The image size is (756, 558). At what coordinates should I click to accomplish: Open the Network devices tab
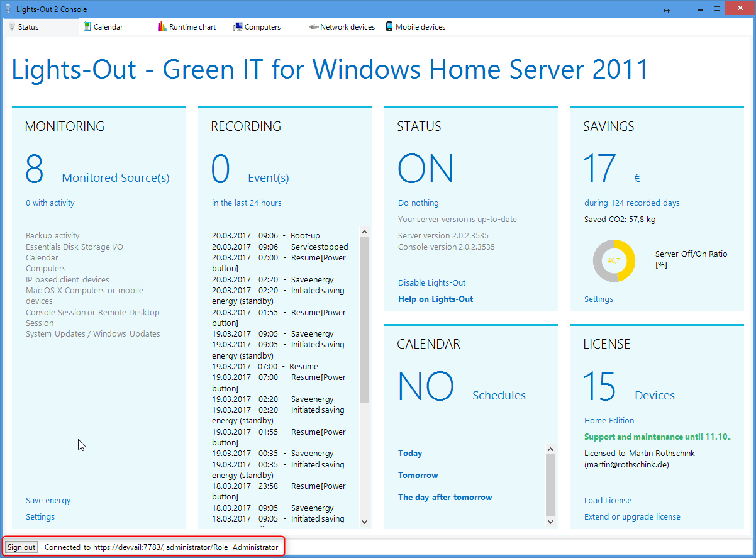[x=343, y=27]
